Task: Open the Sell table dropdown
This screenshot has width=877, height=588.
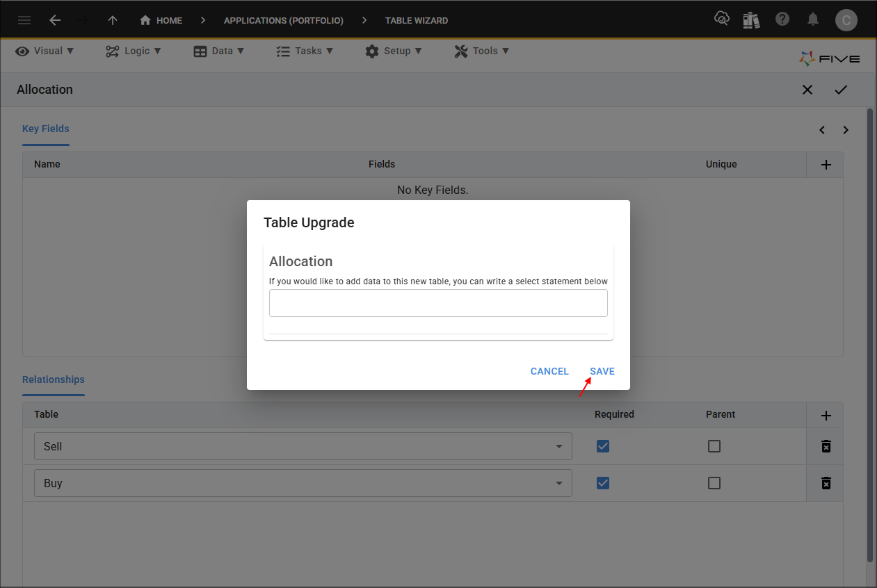Action: (303, 446)
